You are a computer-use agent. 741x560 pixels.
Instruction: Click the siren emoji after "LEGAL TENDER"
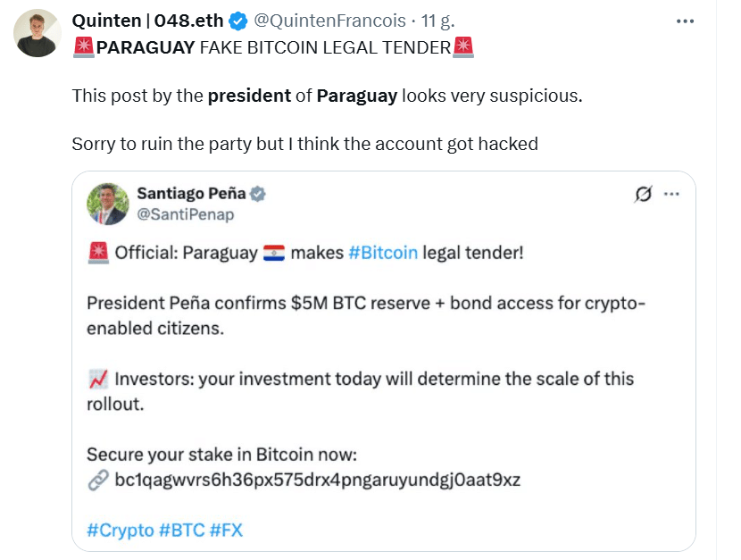point(463,46)
